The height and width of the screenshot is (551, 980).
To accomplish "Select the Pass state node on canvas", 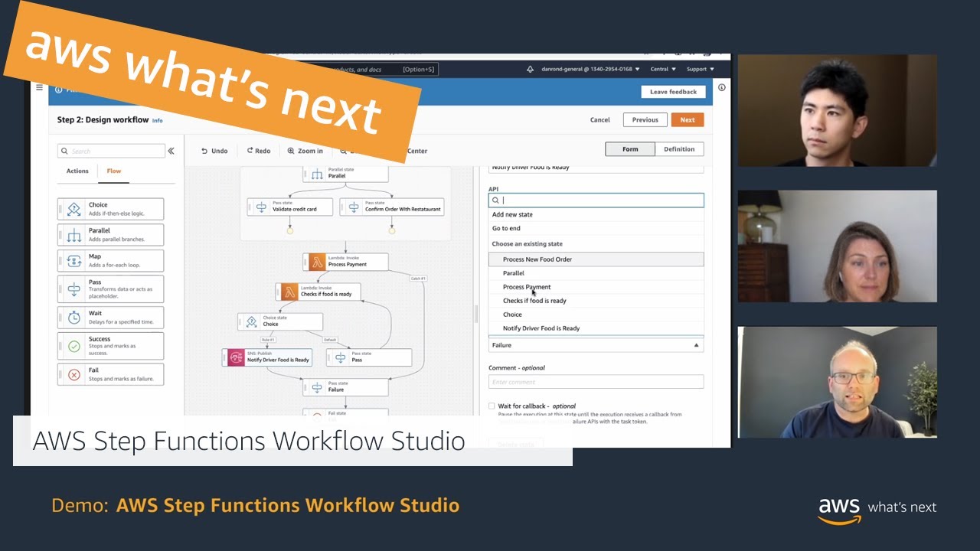I will [369, 357].
